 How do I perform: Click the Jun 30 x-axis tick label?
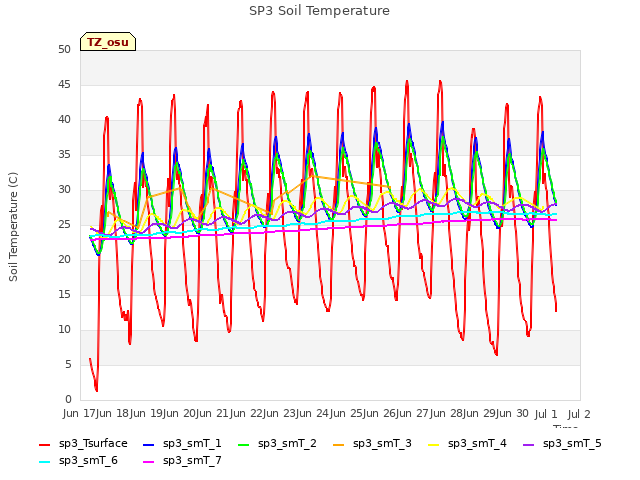pyautogui.click(x=514, y=413)
